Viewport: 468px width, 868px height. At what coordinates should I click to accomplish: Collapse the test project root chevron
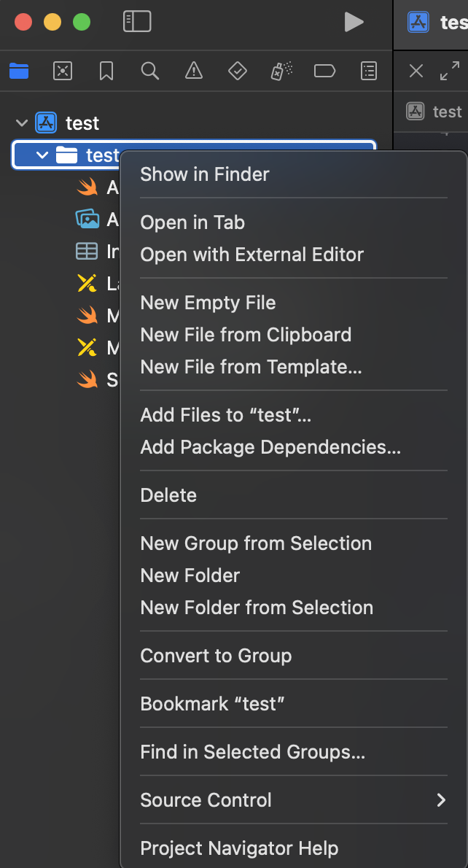(x=22, y=123)
